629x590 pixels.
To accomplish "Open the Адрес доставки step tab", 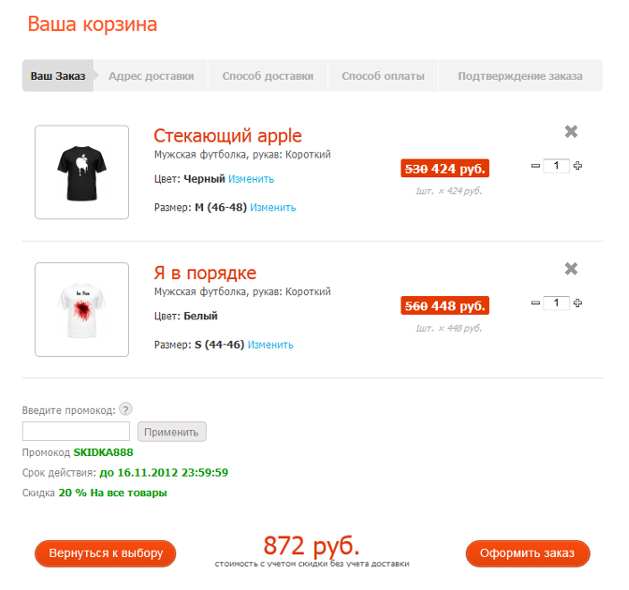I will pos(151,76).
